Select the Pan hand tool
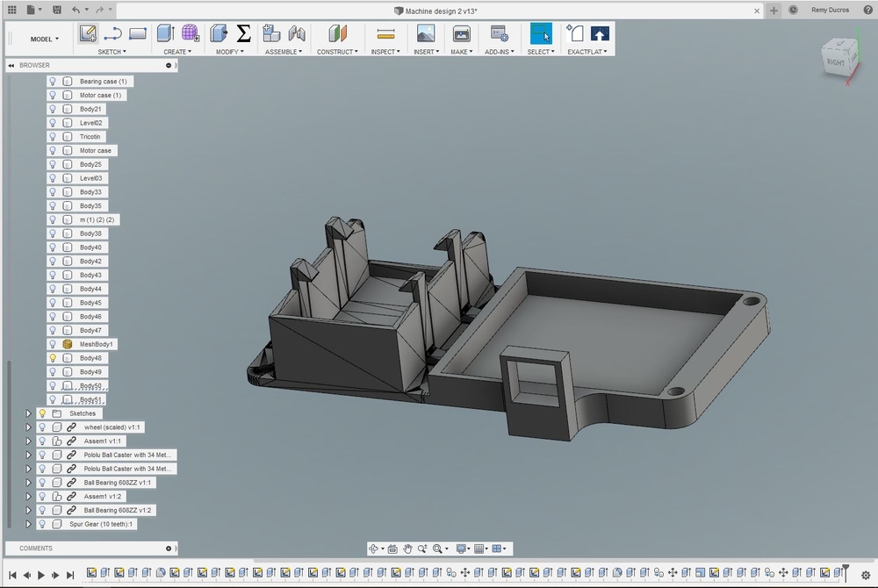 (x=407, y=549)
